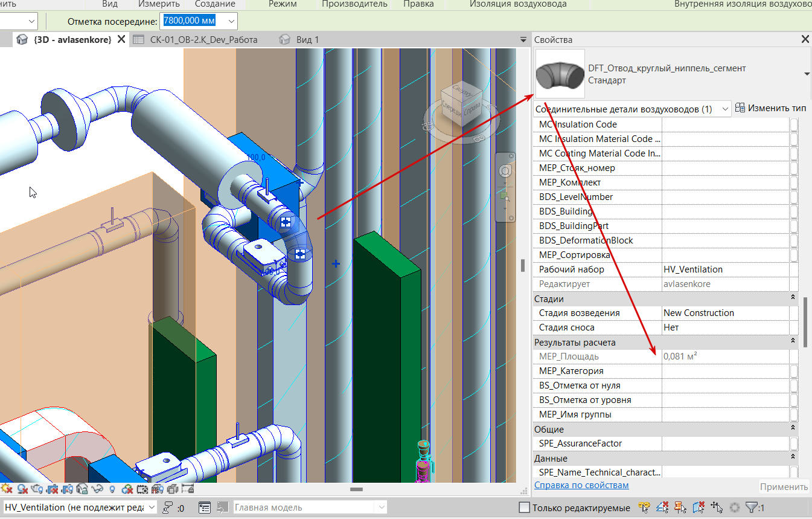
Task: Reveal hidden elements with the lightbulb icon
Action: click(x=112, y=489)
